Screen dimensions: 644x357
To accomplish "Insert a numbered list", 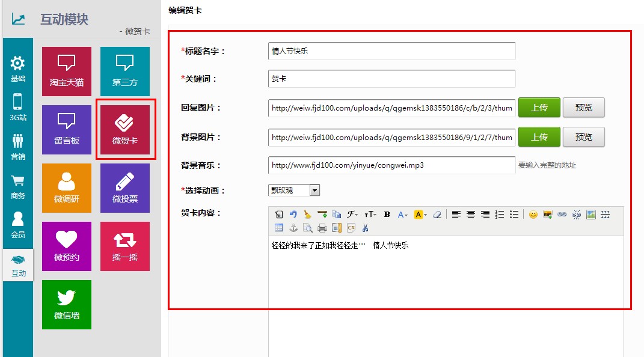I will point(500,214).
